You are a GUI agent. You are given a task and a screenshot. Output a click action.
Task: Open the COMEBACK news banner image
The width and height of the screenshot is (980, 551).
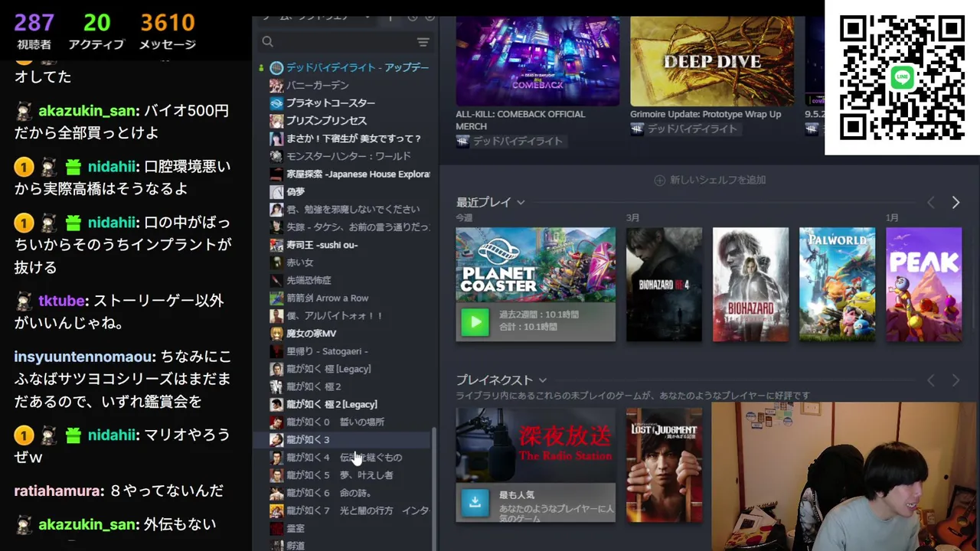point(537,61)
